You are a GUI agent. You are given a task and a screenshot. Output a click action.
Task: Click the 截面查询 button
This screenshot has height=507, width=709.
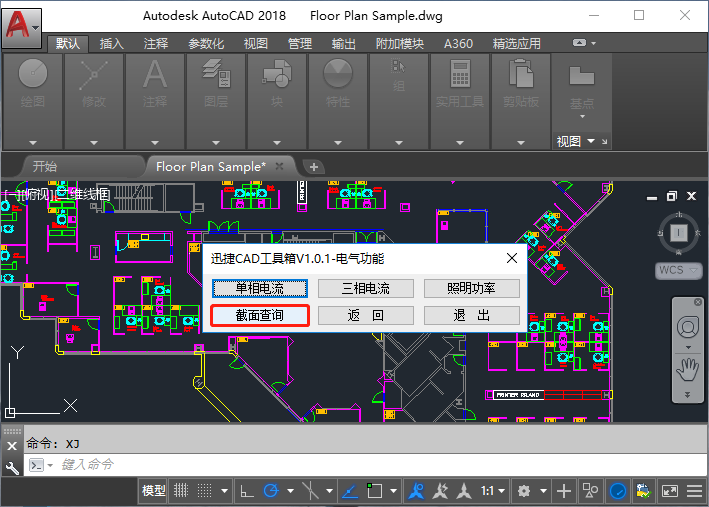[260, 315]
